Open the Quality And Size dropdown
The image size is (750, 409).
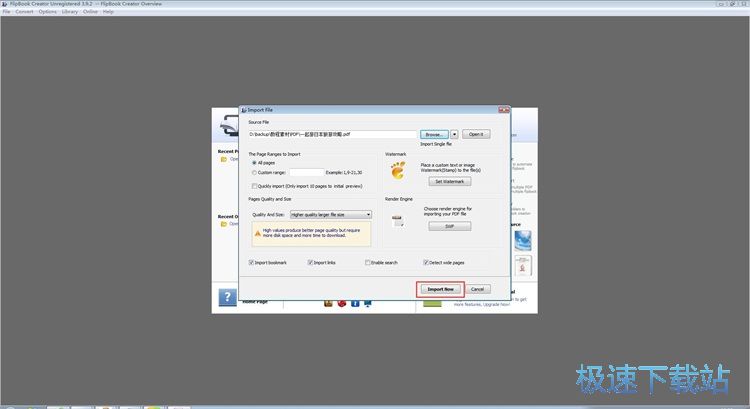coord(331,215)
